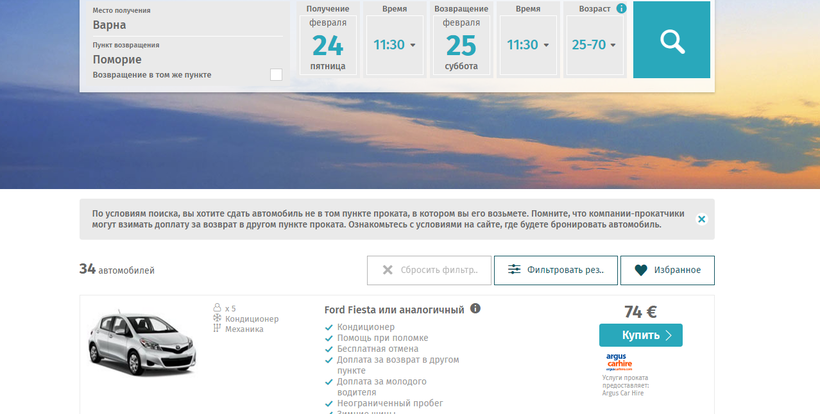The height and width of the screenshot is (414, 820).
Task: Select pickup date 24 февраля
Action: point(327,46)
